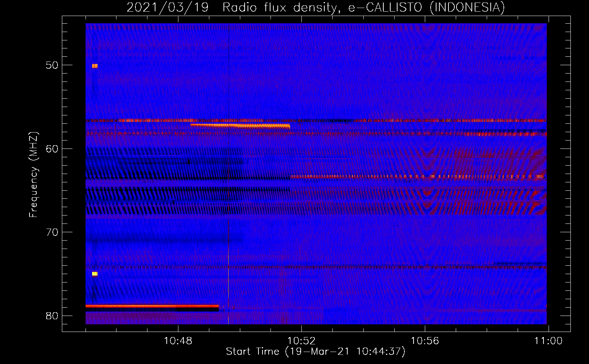
Task: Click the thin vertical line near 10:49:40
Action: pos(229,174)
